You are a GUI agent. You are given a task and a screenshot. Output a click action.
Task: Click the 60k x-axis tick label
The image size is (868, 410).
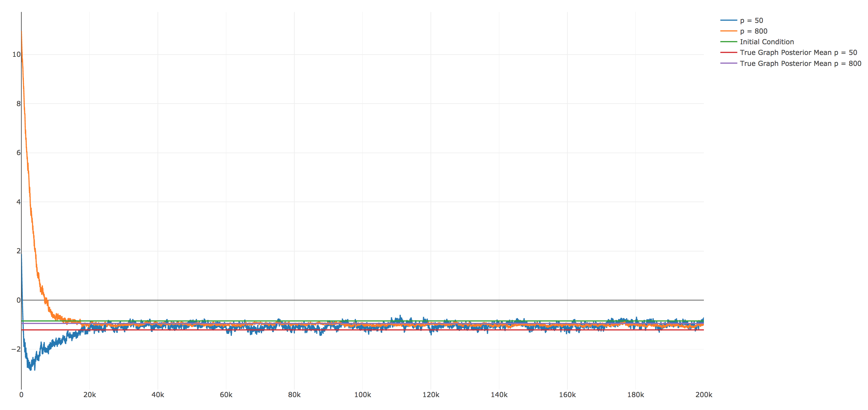click(x=226, y=395)
